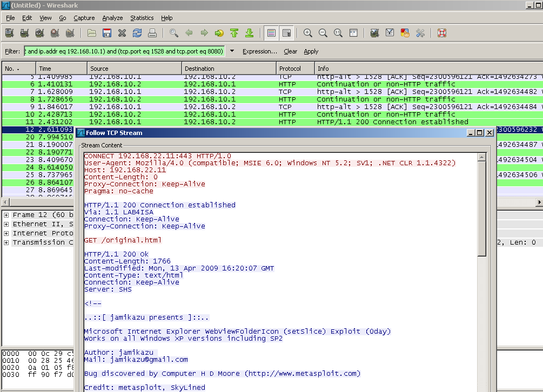Expand the Frame 12 tree node
Screen dimensions: 543x392
tap(6, 215)
